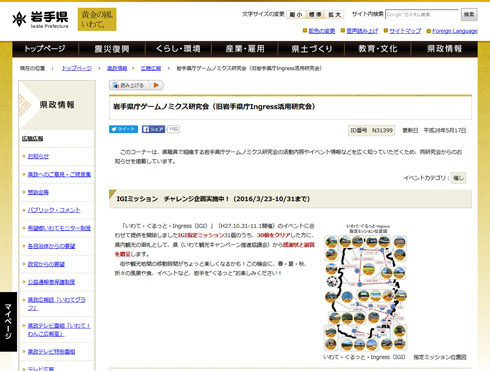Open the 県政テレビ番組「いわて!わんこ広報室」 link
This screenshot has width=490, height=371.
pos(59,329)
